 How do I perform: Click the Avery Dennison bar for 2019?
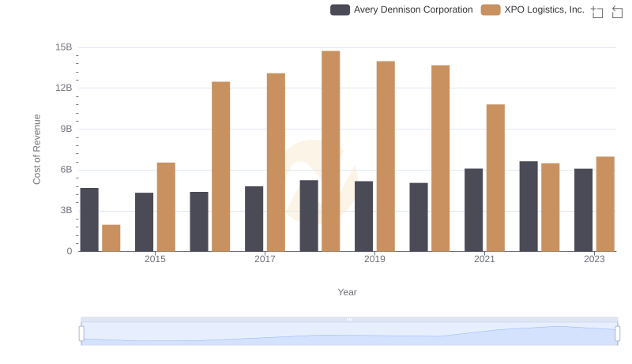pyautogui.click(x=363, y=216)
